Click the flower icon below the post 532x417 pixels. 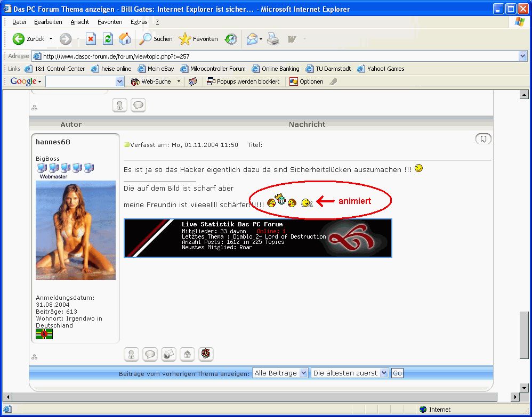click(206, 354)
